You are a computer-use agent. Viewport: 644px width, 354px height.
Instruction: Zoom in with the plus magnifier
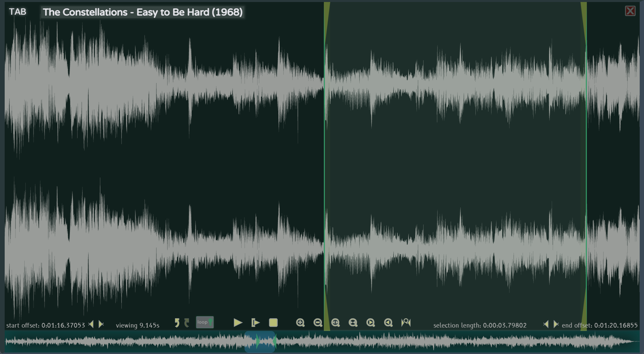pyautogui.click(x=300, y=323)
